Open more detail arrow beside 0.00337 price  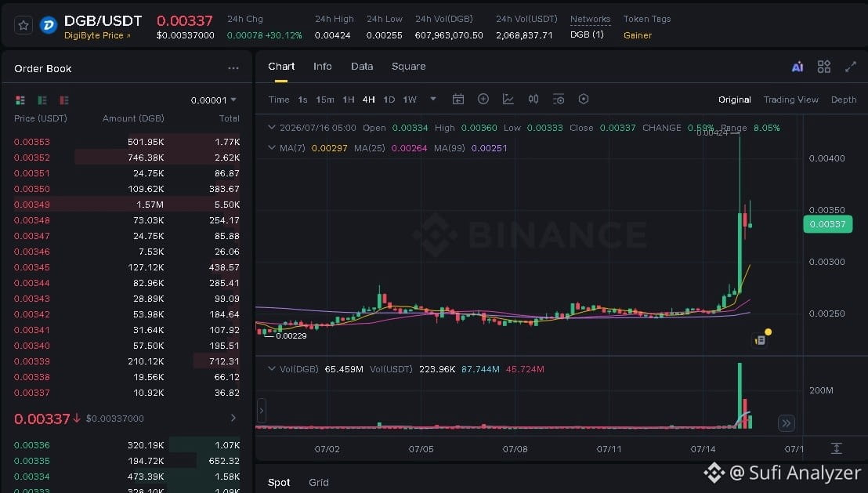(x=233, y=419)
